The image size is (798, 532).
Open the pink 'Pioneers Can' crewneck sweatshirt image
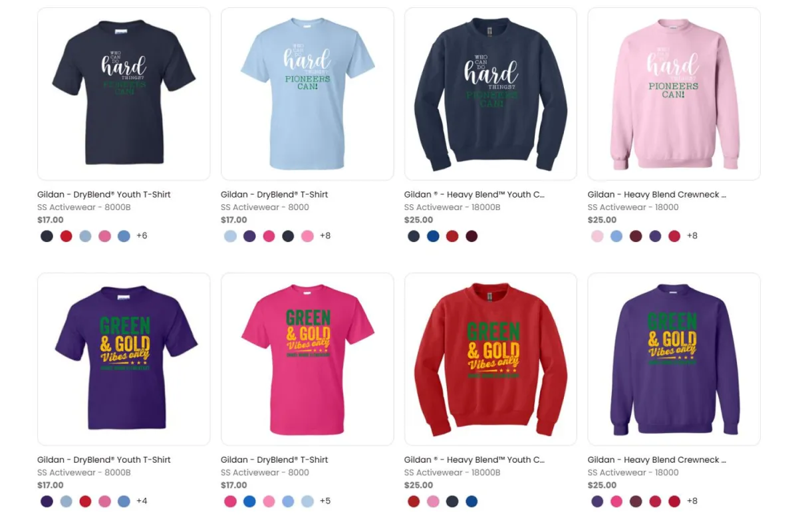[x=674, y=94]
